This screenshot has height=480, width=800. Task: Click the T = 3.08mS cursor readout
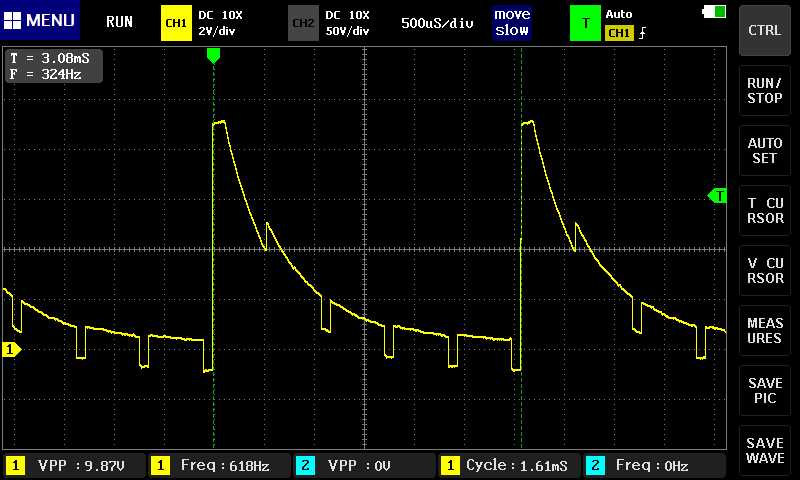[x=49, y=58]
